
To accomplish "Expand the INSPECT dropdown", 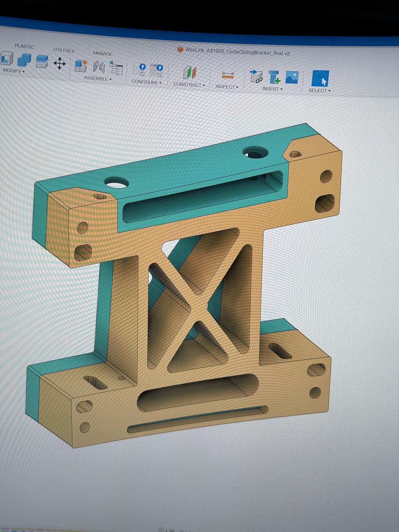I will click(227, 87).
